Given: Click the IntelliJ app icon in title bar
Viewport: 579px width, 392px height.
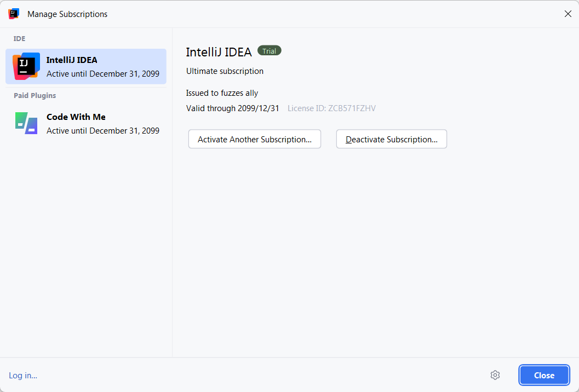Looking at the screenshot, I should pos(14,14).
